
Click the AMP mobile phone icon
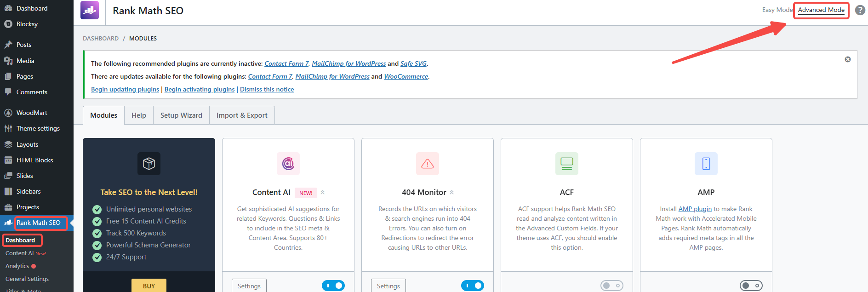point(706,164)
